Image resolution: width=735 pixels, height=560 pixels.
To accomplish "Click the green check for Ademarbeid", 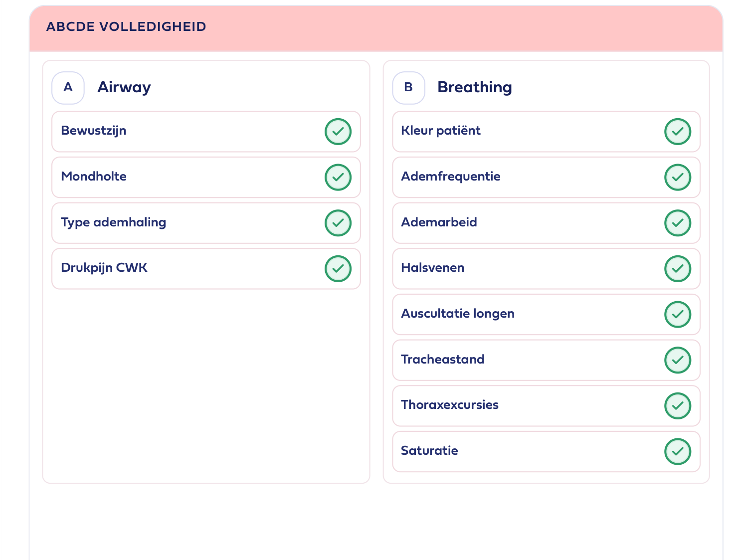I will click(678, 223).
